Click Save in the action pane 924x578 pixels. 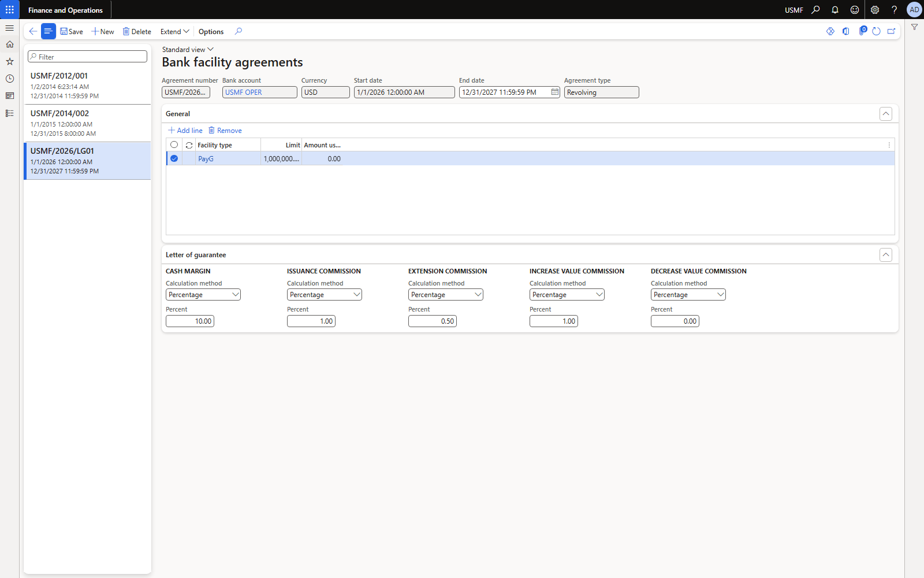72,32
